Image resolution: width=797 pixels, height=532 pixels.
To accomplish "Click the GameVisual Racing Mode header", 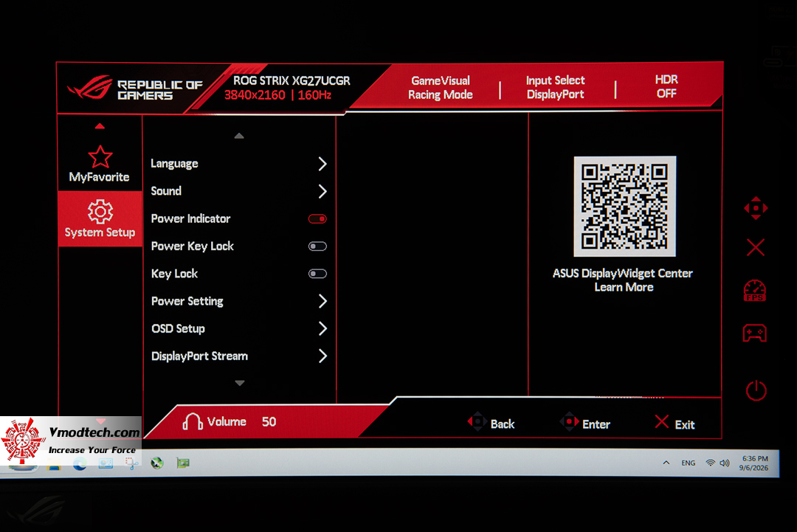I will [440, 87].
